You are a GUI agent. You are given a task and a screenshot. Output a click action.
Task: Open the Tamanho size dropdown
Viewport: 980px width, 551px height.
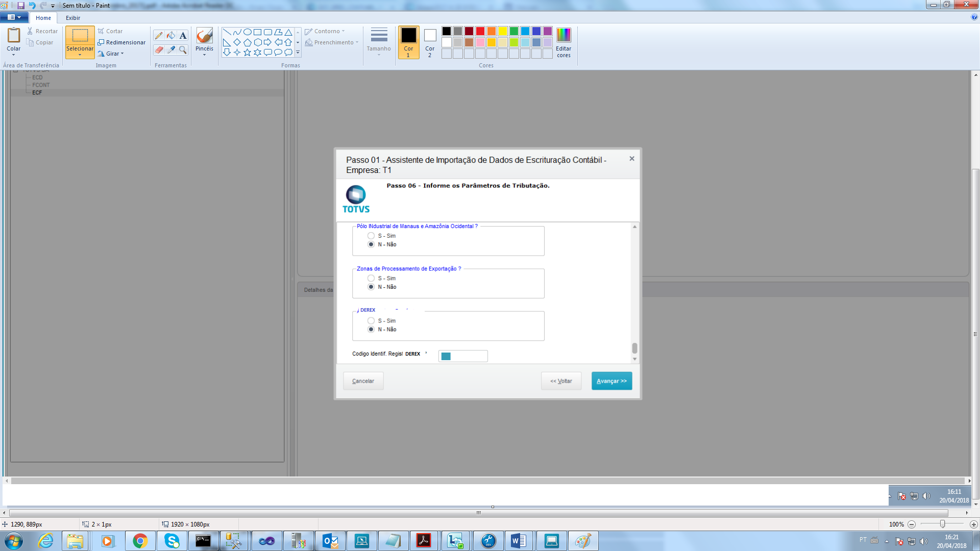(379, 41)
